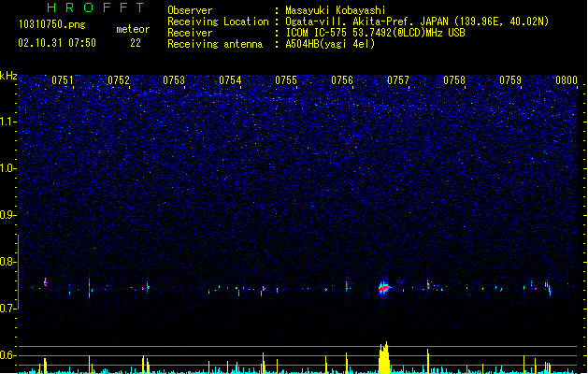This screenshot has width=588, height=374.
Task: Click the tallest yellow power peak near 0757
Action: (x=384, y=357)
